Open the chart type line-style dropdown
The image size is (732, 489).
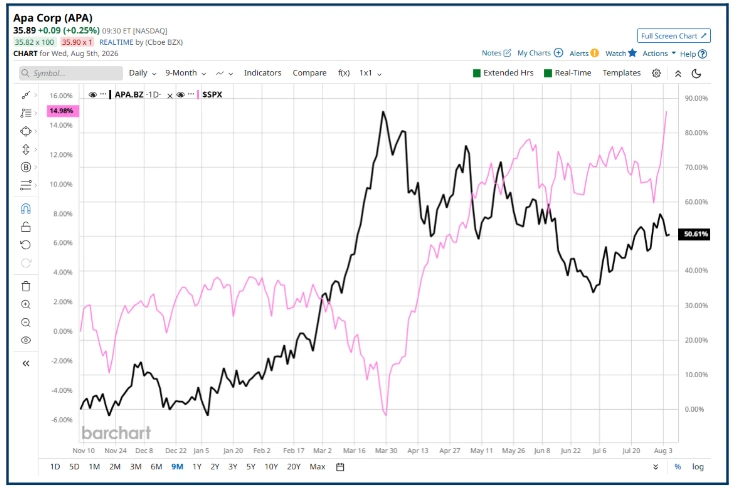(224, 73)
